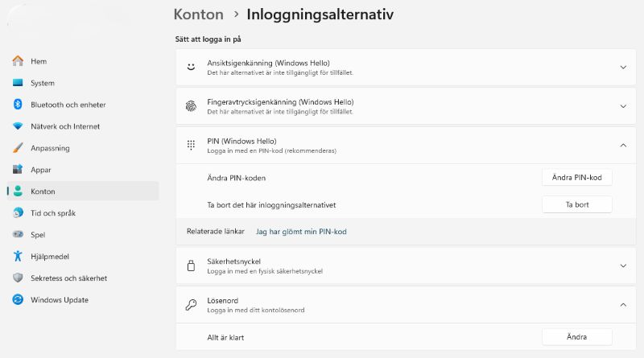644x358 pixels.
Task: Expand Säkerhetsnyckel with its chevron
Action: [623, 266]
